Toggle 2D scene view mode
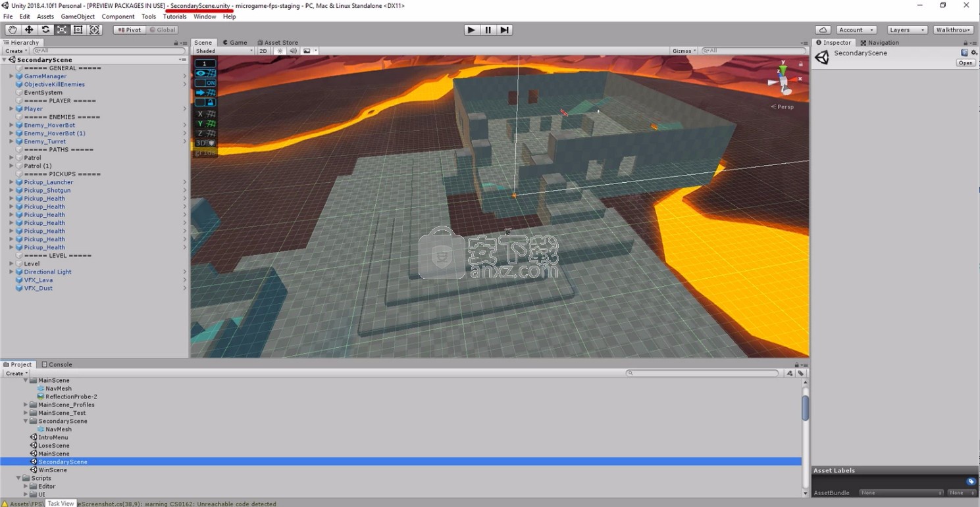 tap(263, 51)
